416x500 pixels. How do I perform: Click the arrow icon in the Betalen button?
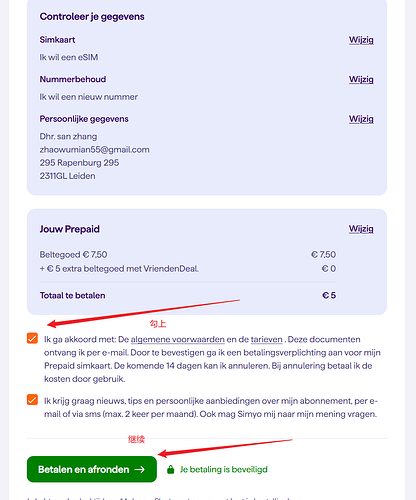[x=140, y=469]
